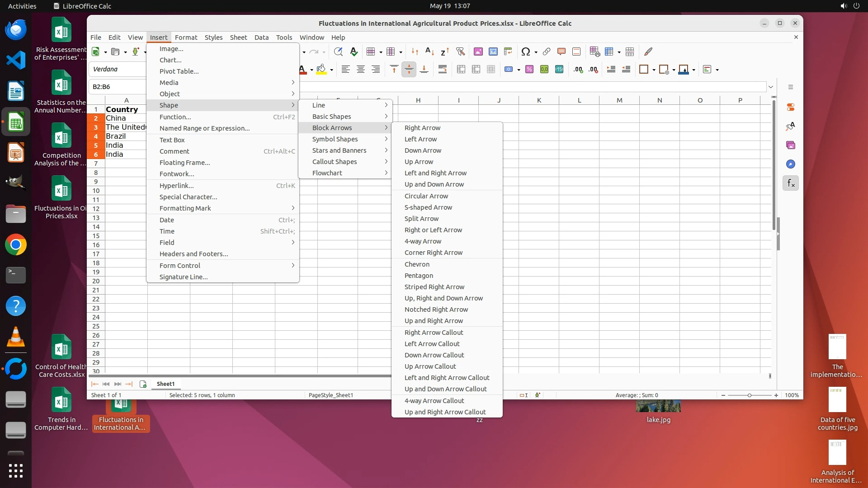The width and height of the screenshot is (868, 488).
Task: Toggle Align Center horizontal alignment
Action: [x=360, y=69]
